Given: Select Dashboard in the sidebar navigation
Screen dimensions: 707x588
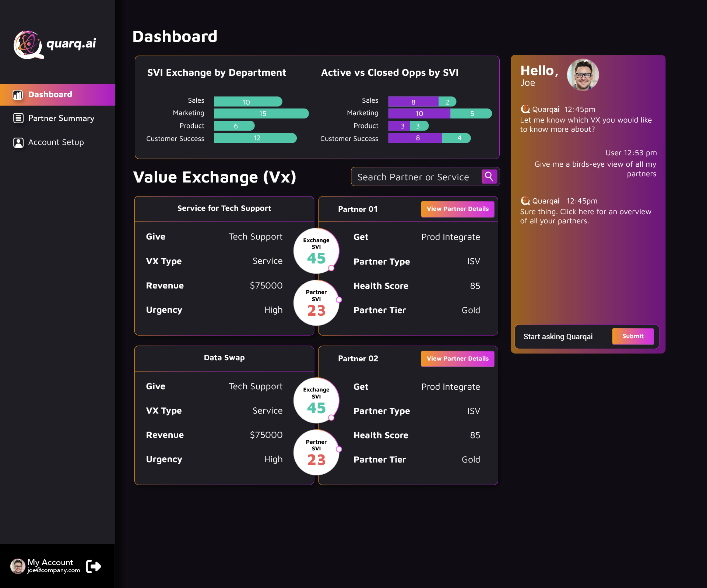Looking at the screenshot, I should (50, 94).
